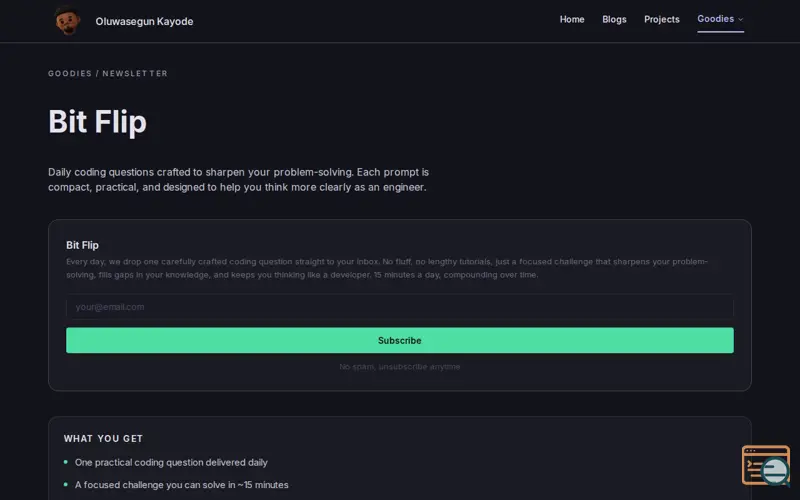
Task: Click the WHAT YOU GET heading
Action: (x=104, y=439)
